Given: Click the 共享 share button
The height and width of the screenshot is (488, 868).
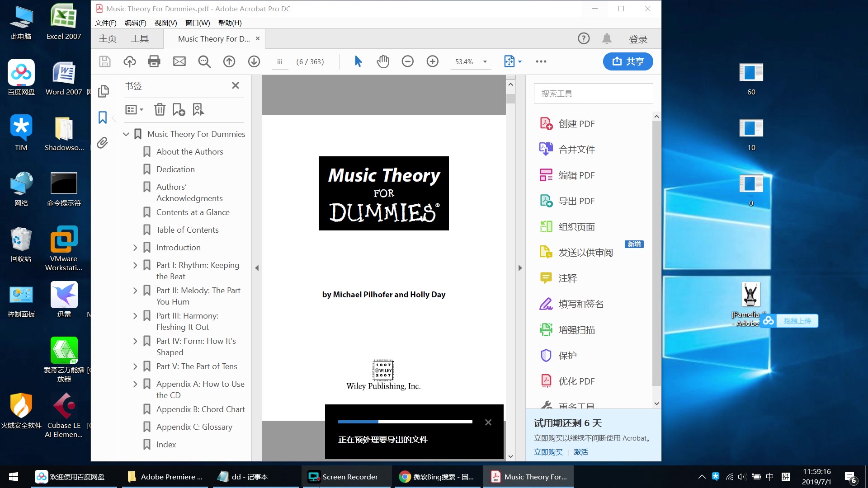Looking at the screenshot, I should tap(628, 61).
